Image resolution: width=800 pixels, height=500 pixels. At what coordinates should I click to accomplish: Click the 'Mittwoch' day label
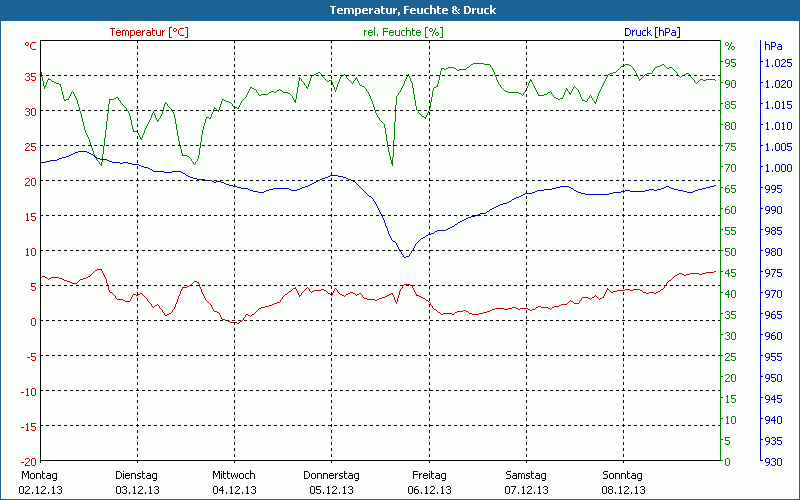tap(234, 475)
